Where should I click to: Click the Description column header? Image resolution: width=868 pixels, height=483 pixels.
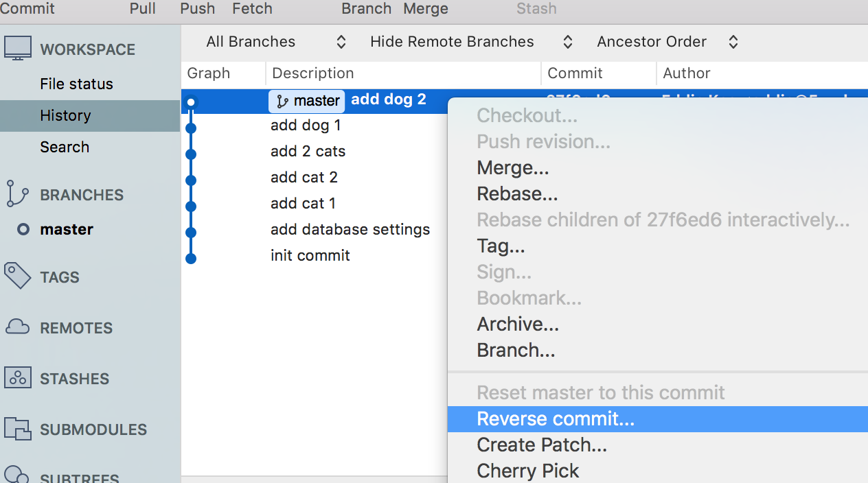[312, 73]
